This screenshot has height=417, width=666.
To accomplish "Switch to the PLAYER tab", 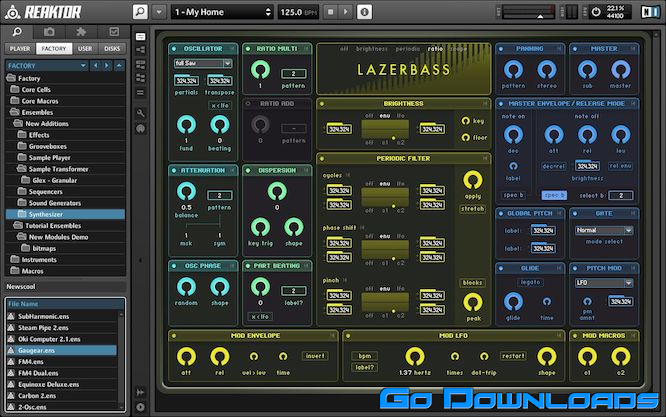I will click(x=20, y=48).
